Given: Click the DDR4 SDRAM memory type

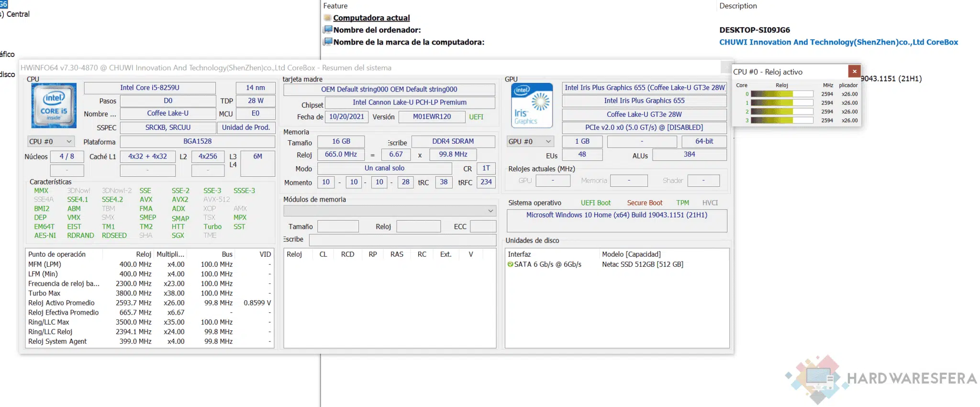Looking at the screenshot, I should [x=453, y=142].
